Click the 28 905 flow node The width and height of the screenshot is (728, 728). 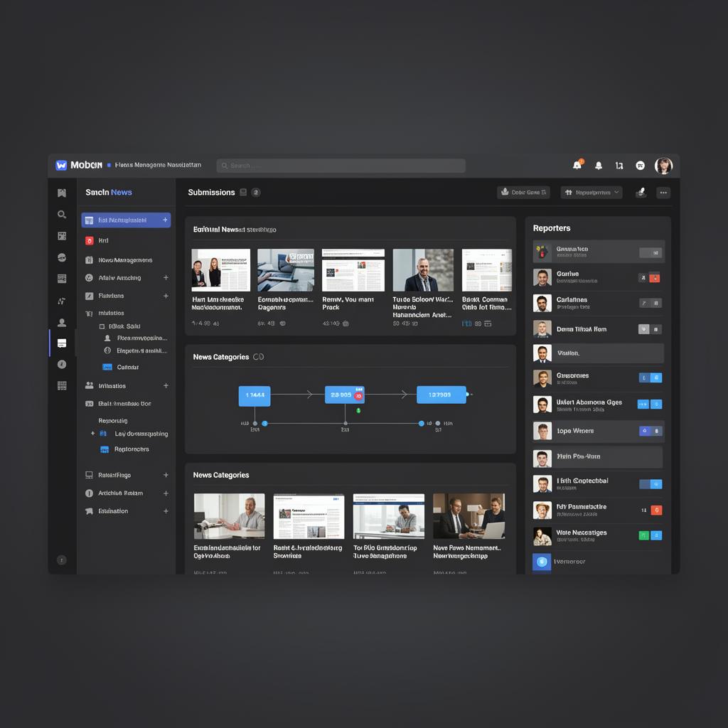click(x=345, y=395)
